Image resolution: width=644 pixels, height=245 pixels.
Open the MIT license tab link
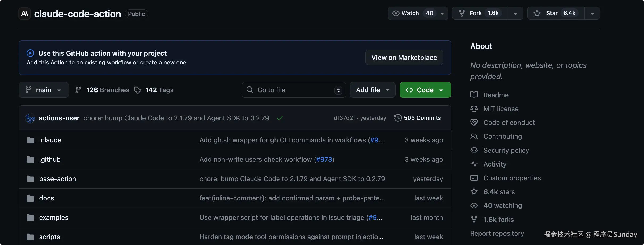pyautogui.click(x=501, y=109)
